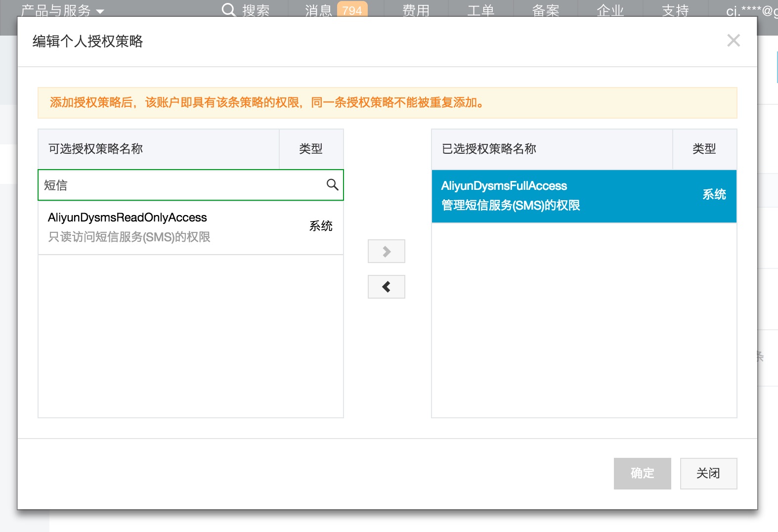This screenshot has height=532, width=778.
Task: Click the 管理短信服务(SMS)的权限 description
Action: tap(511, 205)
